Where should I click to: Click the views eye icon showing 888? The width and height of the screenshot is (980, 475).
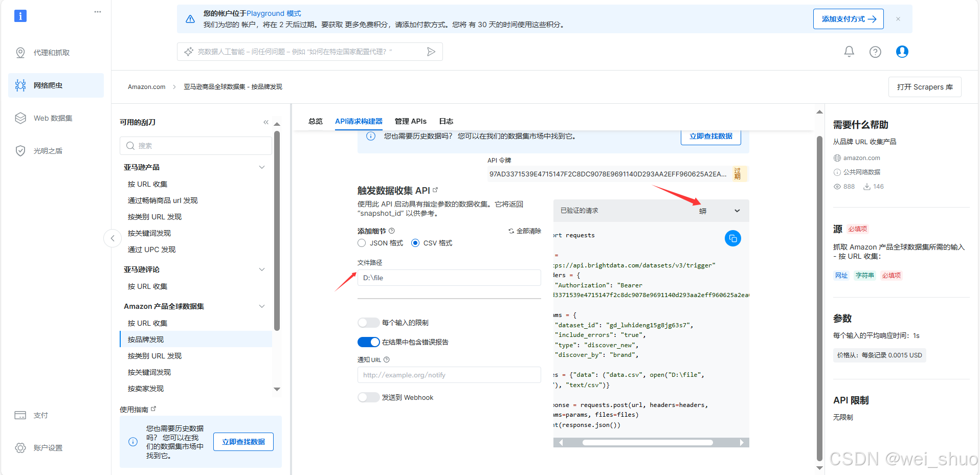click(837, 187)
